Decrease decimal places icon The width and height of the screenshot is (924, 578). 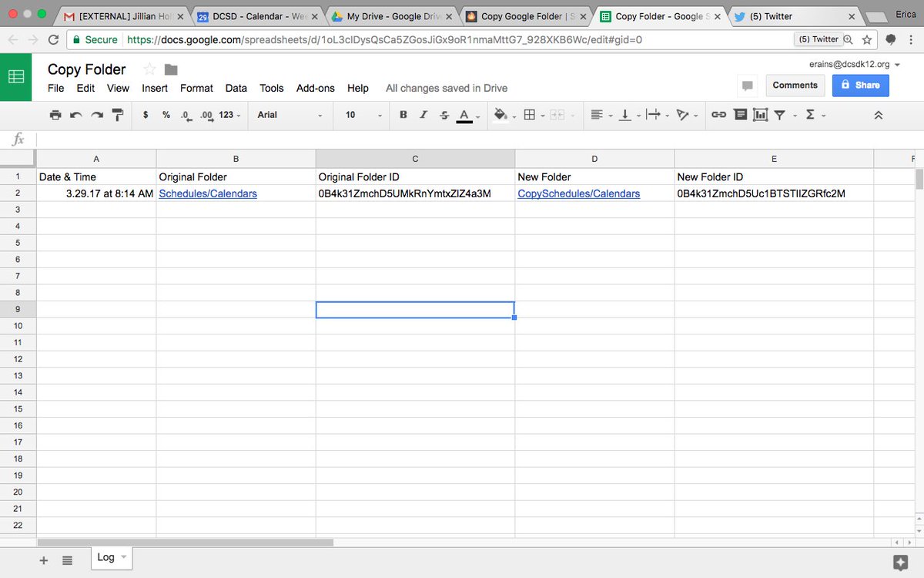click(186, 115)
